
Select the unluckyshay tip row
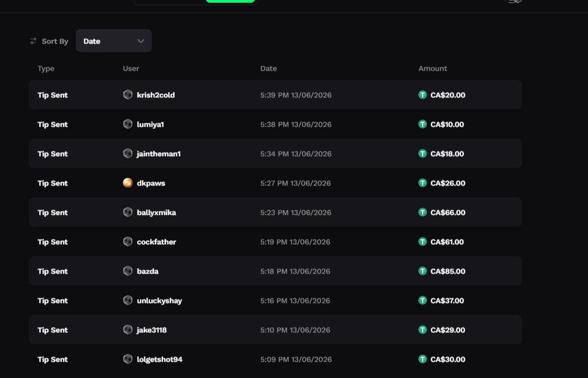click(275, 301)
